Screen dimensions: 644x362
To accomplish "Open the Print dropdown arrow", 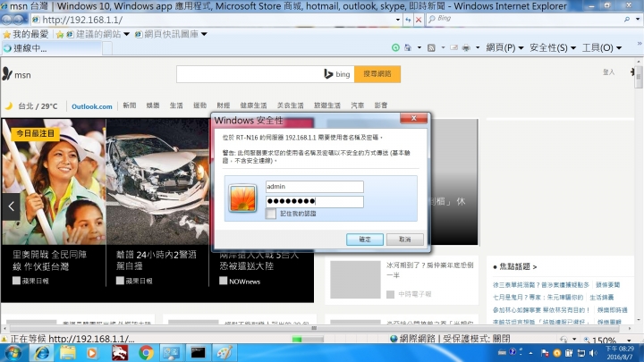I will tap(478, 47).
